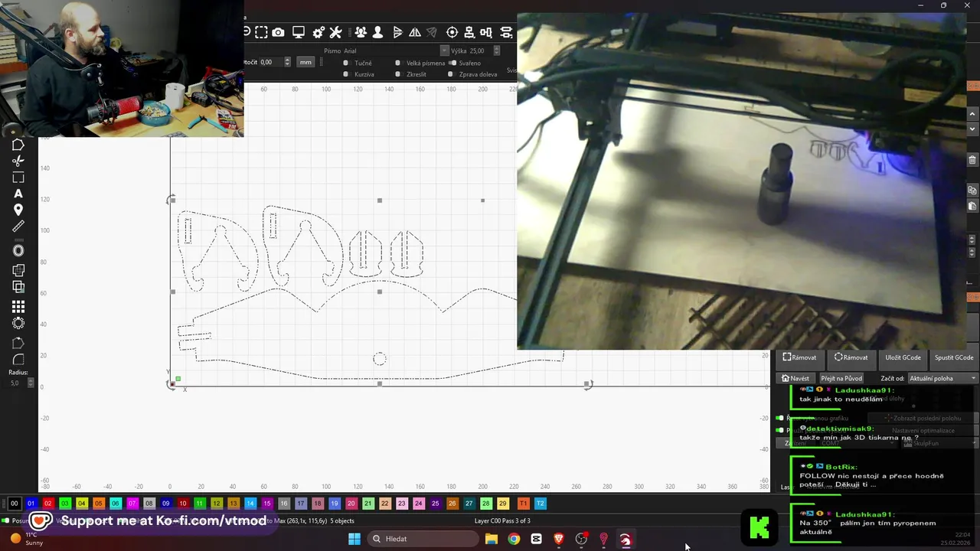Select the Add tabs open-rectangle tool
980x551 pixels.
coord(18,178)
